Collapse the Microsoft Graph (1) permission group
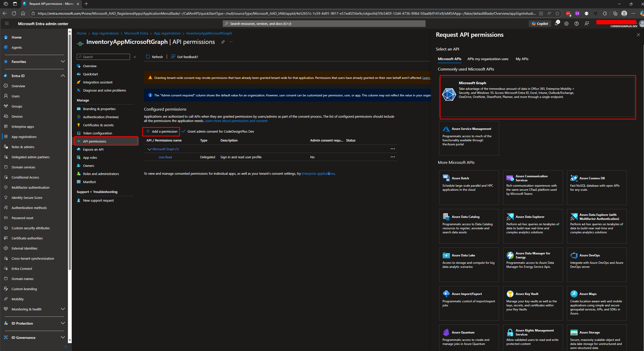The width and height of the screenshot is (644, 351). pyautogui.click(x=149, y=149)
